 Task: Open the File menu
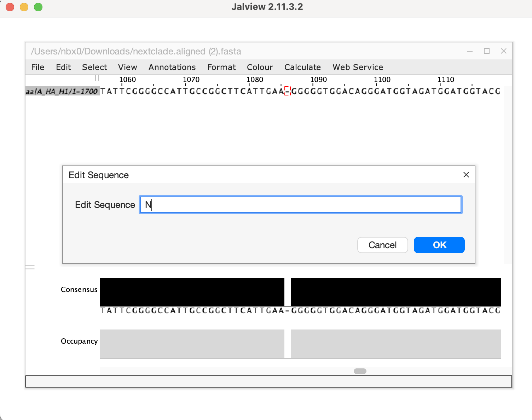tap(37, 67)
